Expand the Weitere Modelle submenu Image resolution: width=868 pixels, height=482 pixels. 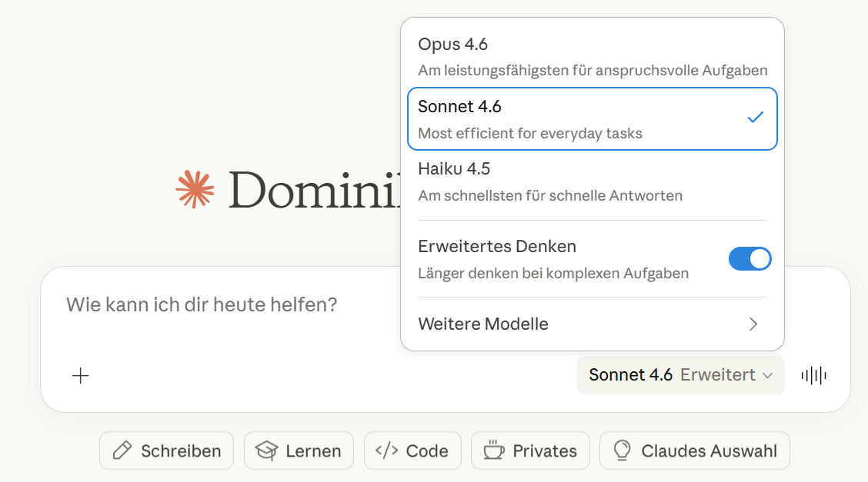(x=593, y=324)
